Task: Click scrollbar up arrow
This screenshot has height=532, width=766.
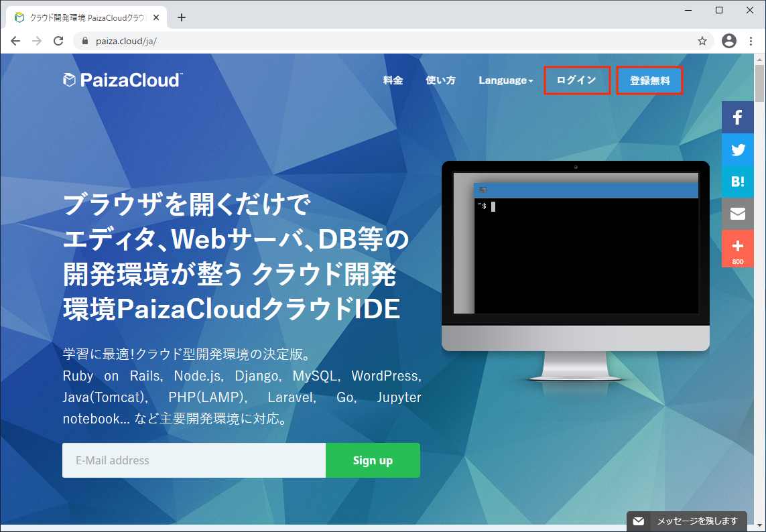Action: pyautogui.click(x=760, y=59)
